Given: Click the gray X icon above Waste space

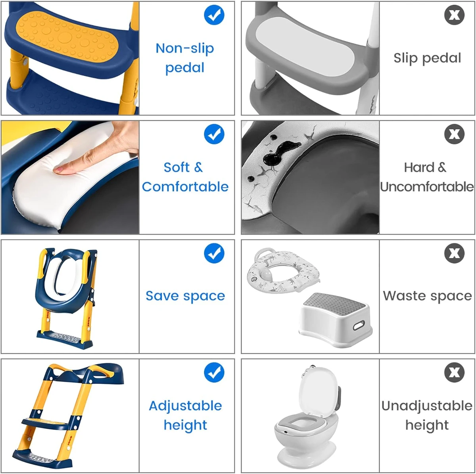Looking at the screenshot, I should 454,253.
